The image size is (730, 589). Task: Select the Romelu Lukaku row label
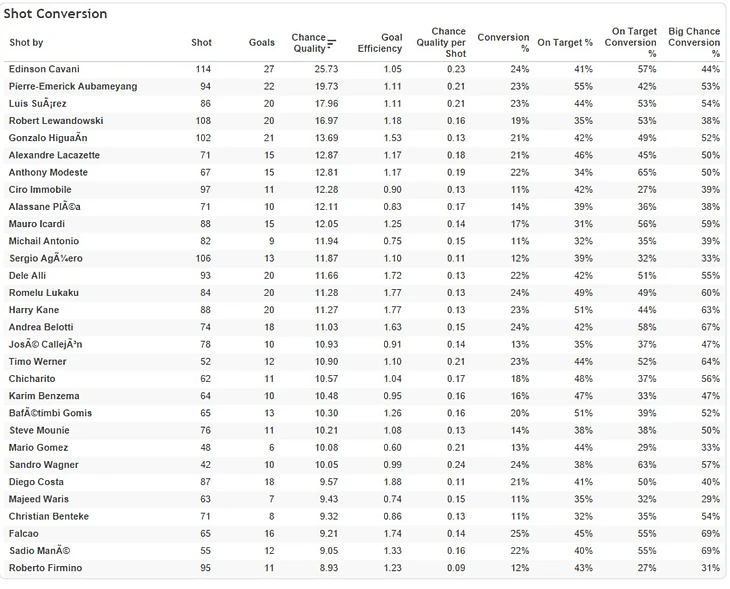point(44,292)
